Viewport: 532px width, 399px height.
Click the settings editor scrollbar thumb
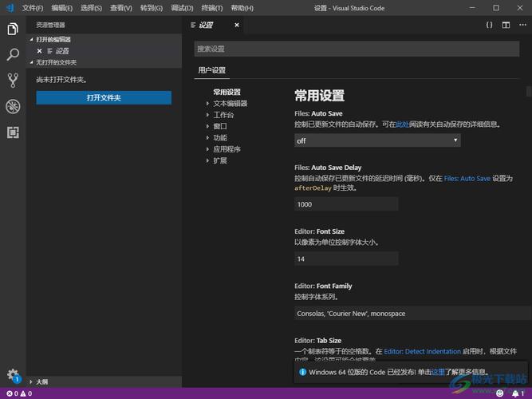528,91
